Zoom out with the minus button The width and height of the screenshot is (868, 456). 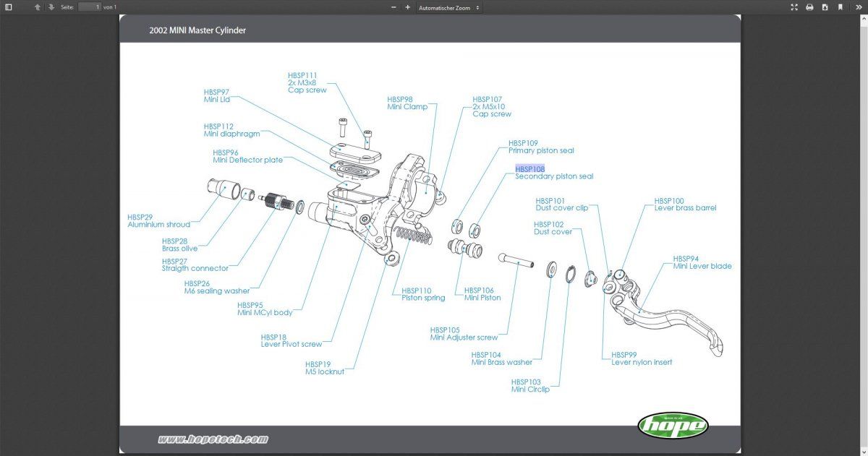pos(393,7)
